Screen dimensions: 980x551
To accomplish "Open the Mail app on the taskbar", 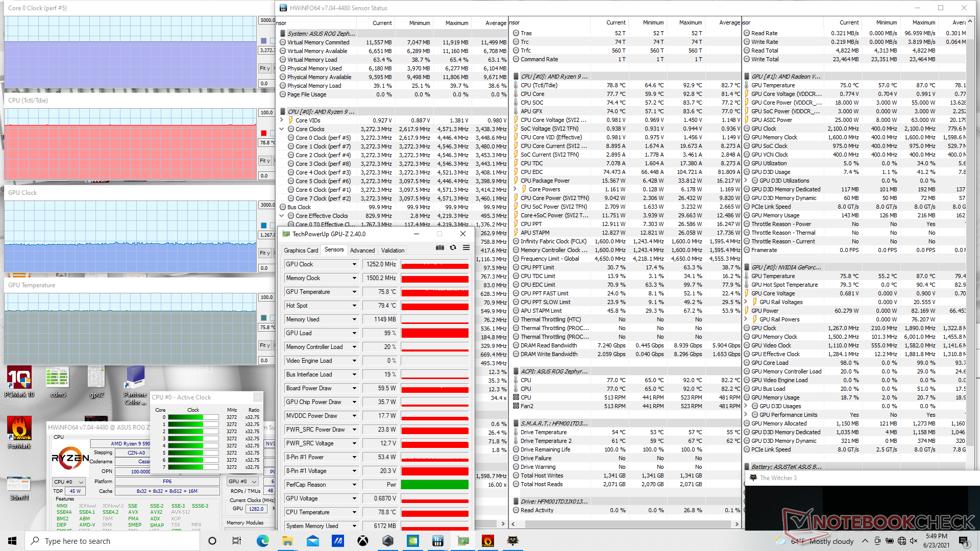I will tap(312, 541).
